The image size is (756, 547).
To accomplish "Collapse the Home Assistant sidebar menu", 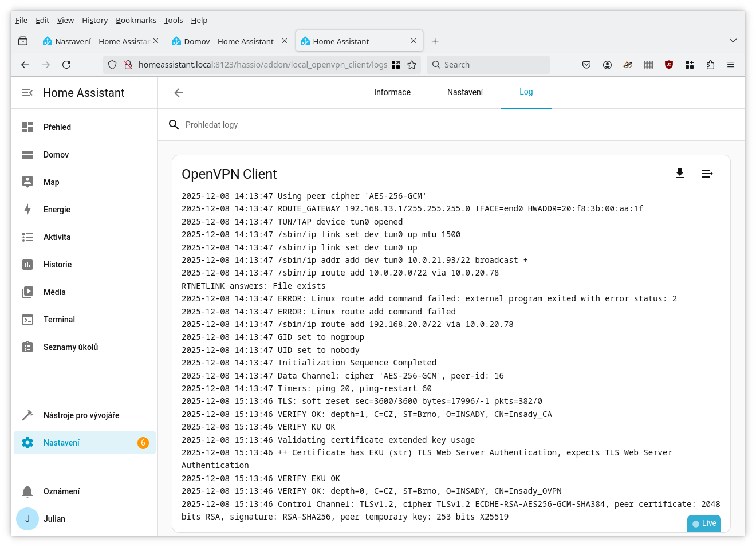I will (27, 93).
